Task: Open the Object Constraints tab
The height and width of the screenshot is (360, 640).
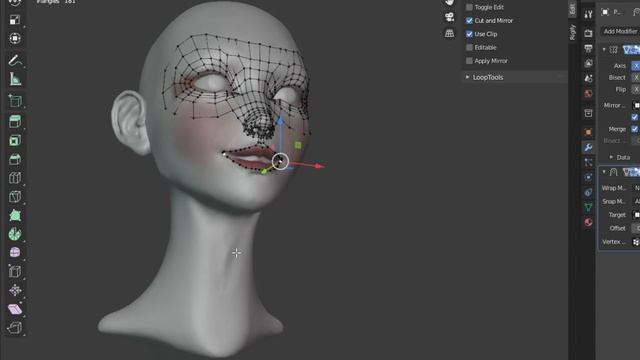Action: [588, 192]
